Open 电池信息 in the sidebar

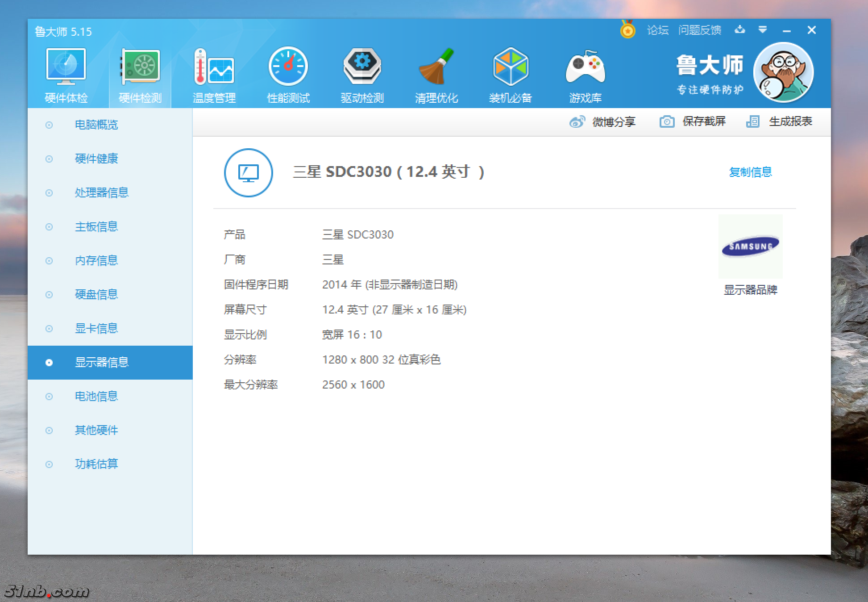coord(96,396)
